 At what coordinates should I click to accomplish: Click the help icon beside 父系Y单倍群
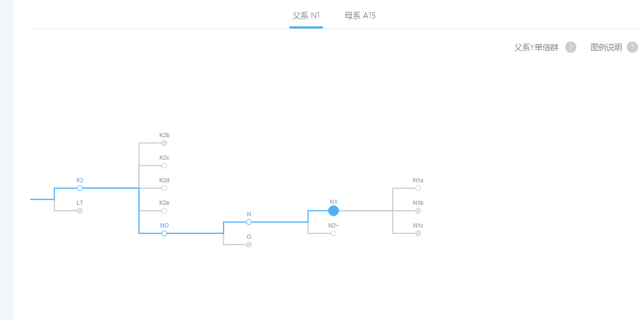pyautogui.click(x=570, y=47)
